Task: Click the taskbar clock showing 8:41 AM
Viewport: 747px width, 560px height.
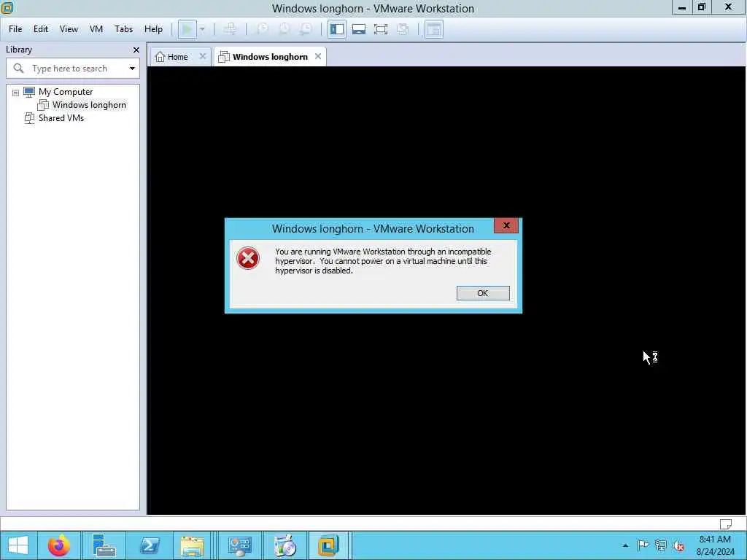Action: coord(715,545)
